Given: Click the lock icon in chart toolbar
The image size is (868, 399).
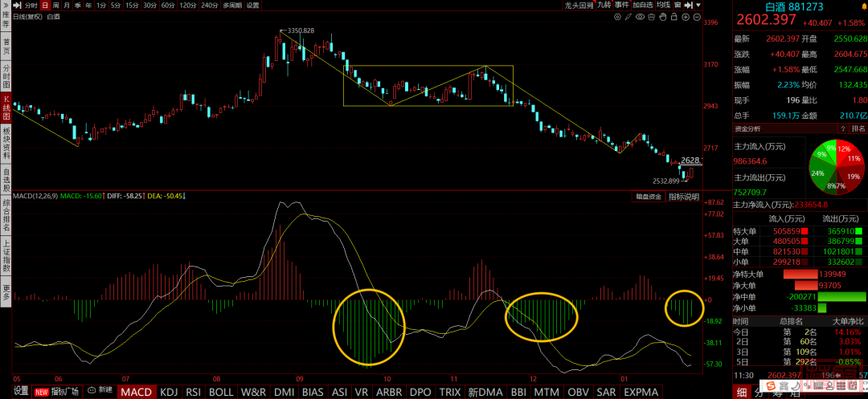Looking at the screenshot, I should coord(674,17).
